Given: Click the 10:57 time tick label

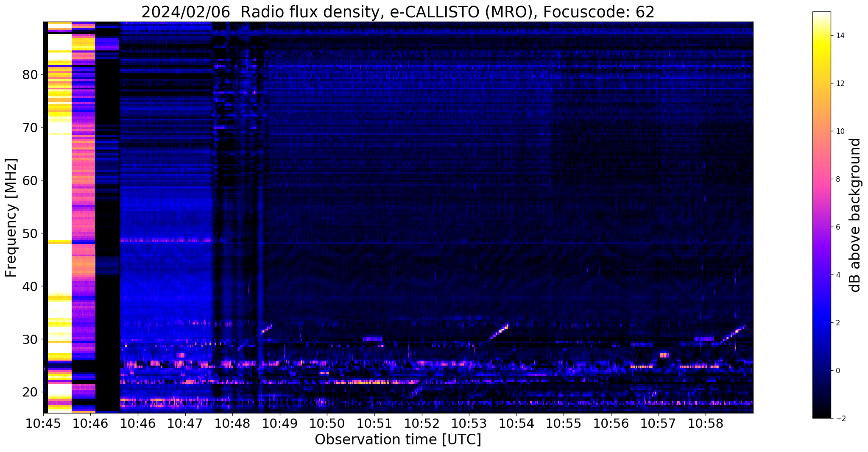Looking at the screenshot, I should click(659, 424).
